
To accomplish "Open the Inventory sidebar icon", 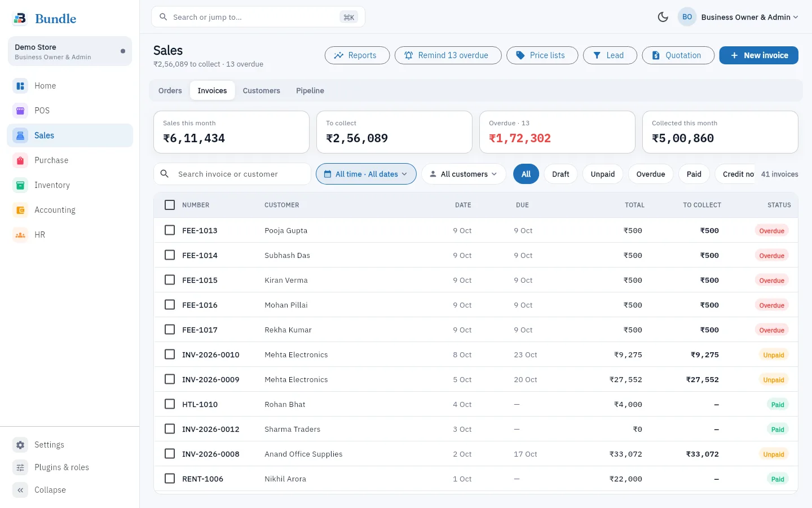I will pos(20,185).
